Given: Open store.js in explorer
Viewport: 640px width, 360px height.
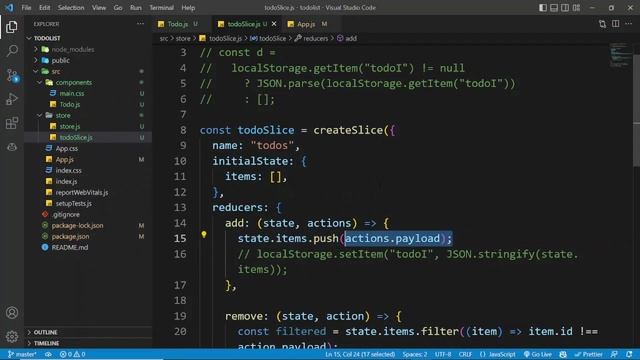Looking at the screenshot, I should click(70, 127).
